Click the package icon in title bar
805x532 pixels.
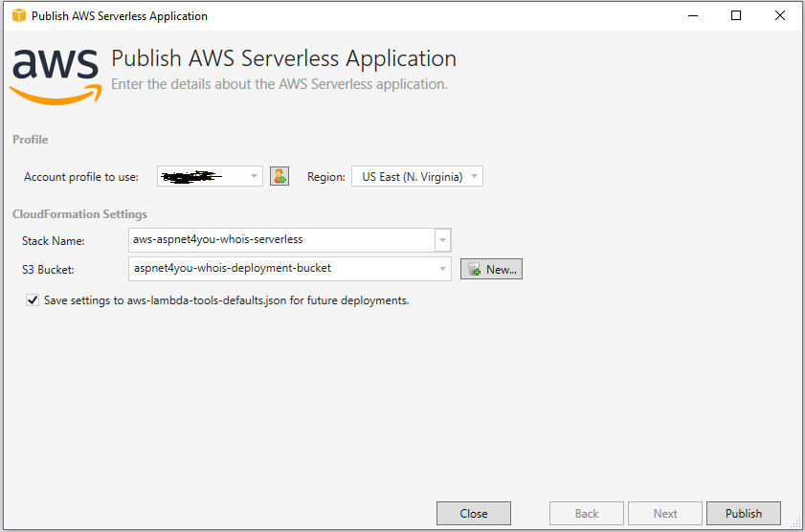[x=19, y=16]
